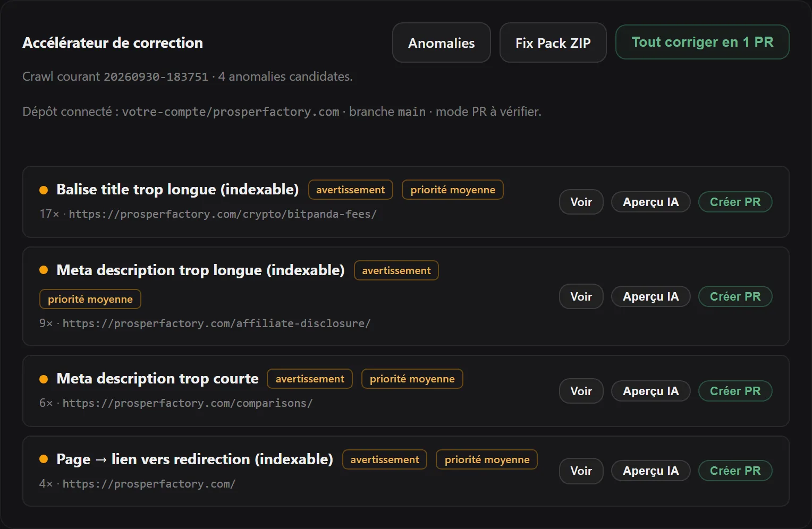Create PR for Balise title trop longue
The width and height of the screenshot is (812, 529).
[735, 202]
